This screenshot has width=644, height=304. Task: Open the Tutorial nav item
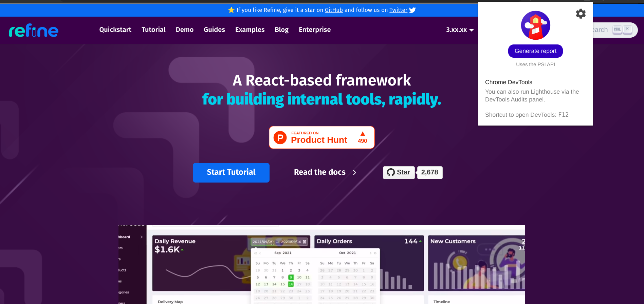coord(153,30)
